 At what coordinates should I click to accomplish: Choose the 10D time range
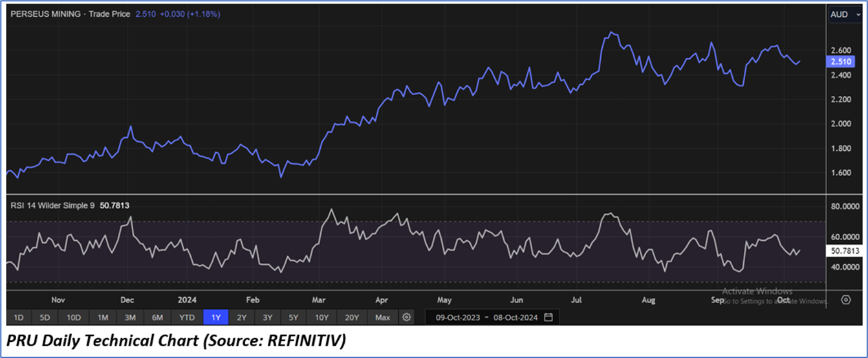pos(73,317)
